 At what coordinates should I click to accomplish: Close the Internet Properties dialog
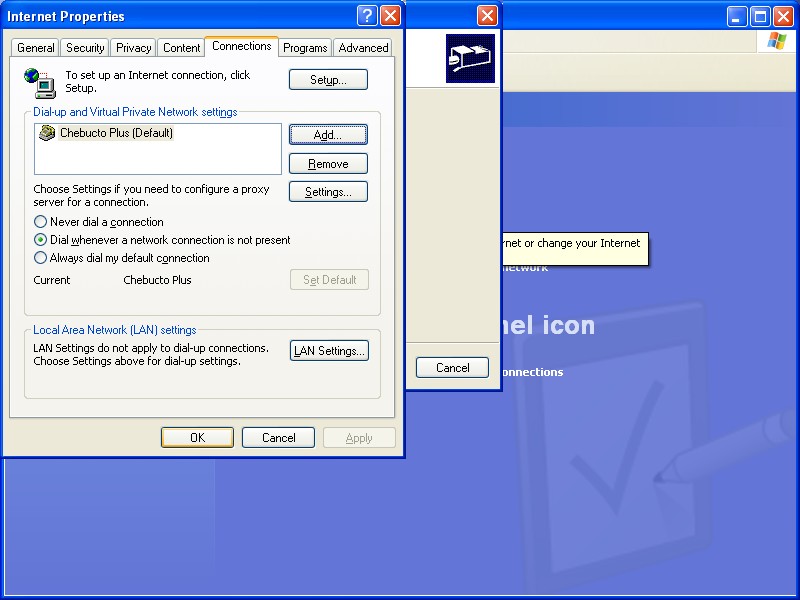(x=390, y=16)
